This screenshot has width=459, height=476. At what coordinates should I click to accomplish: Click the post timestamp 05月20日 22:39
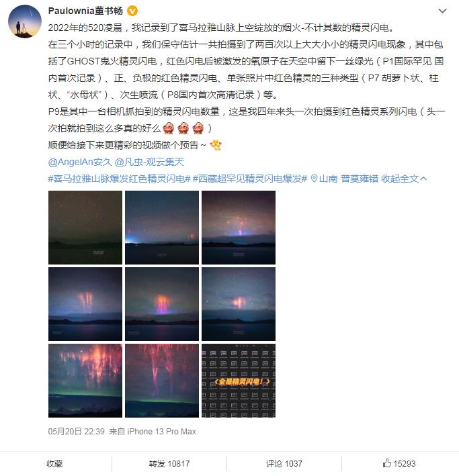pos(77,432)
